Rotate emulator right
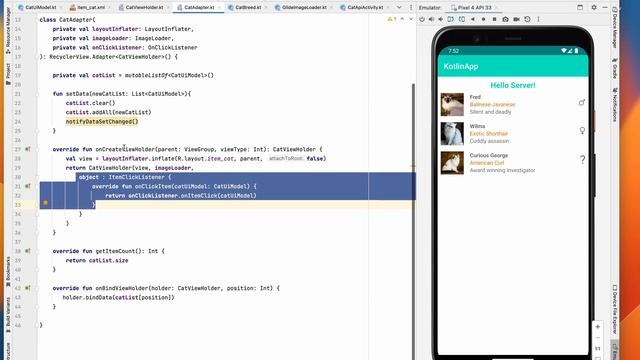Screen dimensions: 640x360 click(x=462, y=19)
